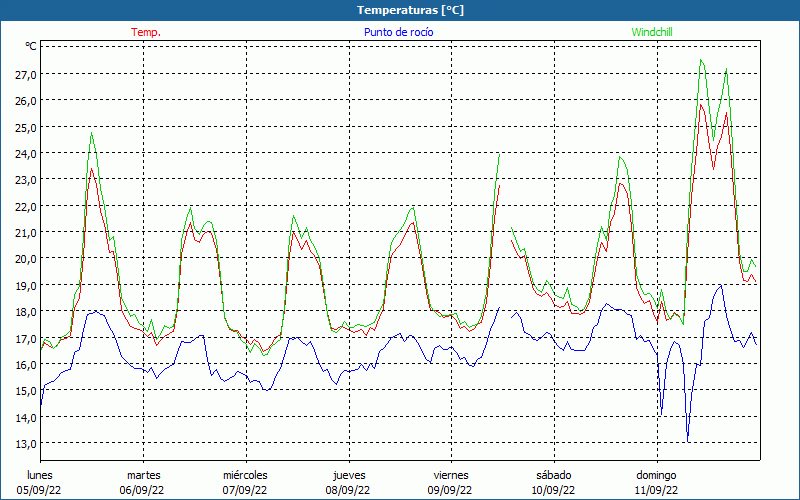Viewport: 800px width, 500px height.
Task: Click the 07/09/22 date label
Action: (245, 490)
